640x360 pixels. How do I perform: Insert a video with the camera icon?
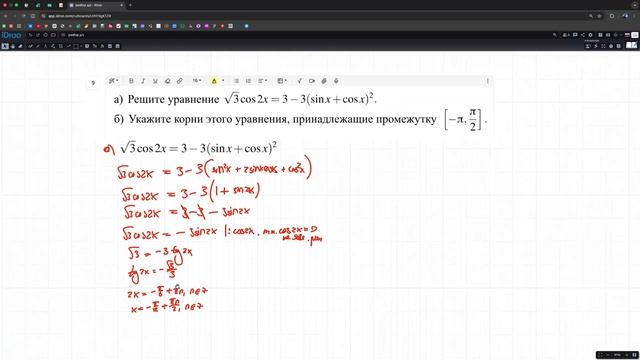click(312, 81)
